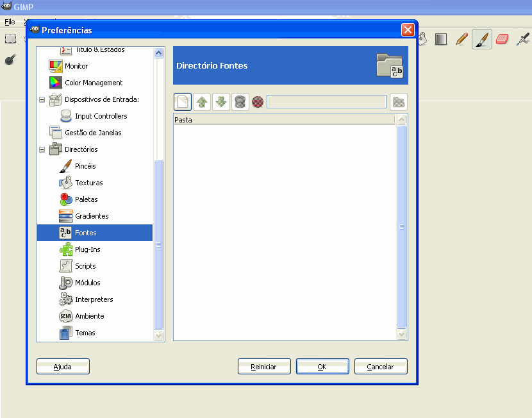This screenshot has width=532, height=418.
Task: Click the folder path input field
Action: (326, 102)
